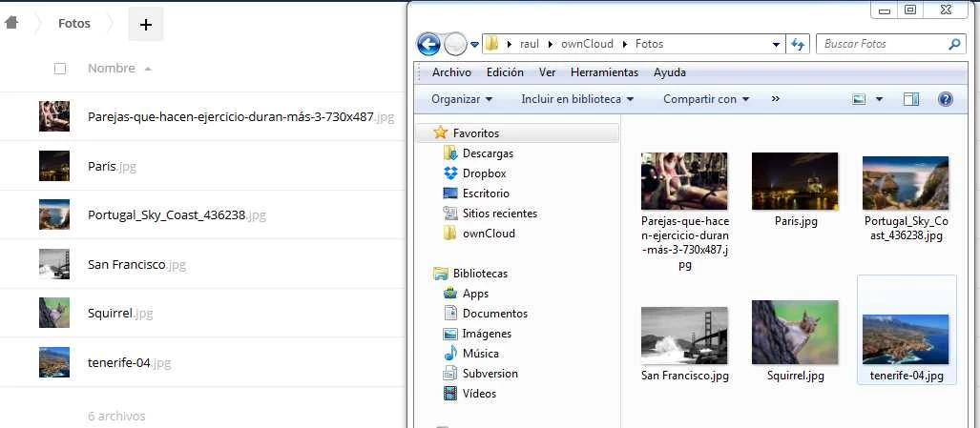Image resolution: width=980 pixels, height=428 pixels.
Task: Click the tenerife thumbnail in the web list
Action: tap(54, 362)
